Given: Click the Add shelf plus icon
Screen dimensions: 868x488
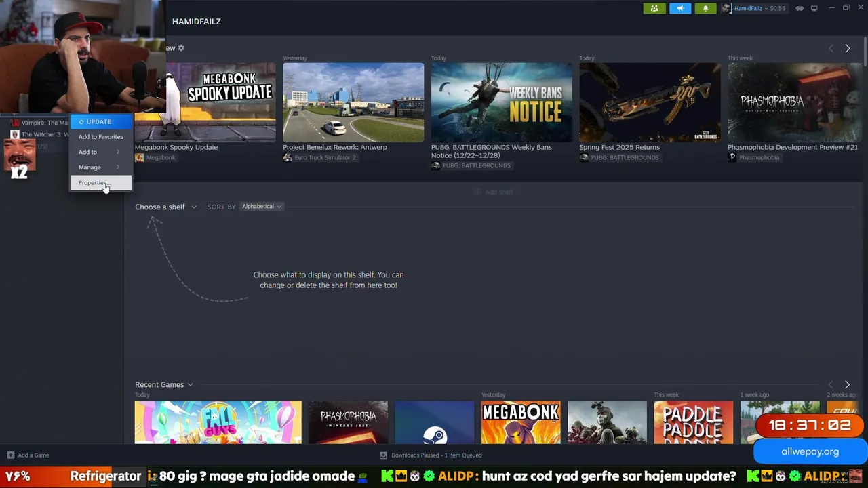Looking at the screenshot, I should pyautogui.click(x=477, y=192).
